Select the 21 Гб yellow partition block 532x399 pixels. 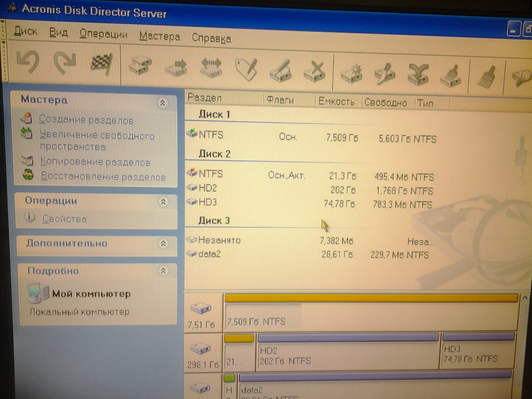[239, 352]
